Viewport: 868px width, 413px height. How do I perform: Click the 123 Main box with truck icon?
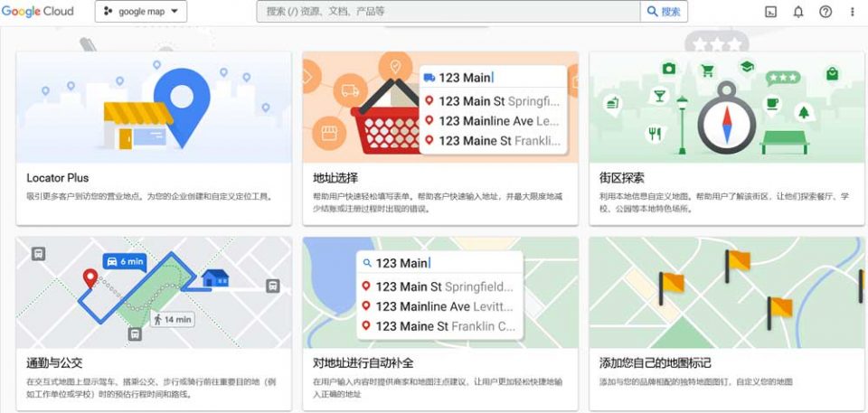tap(494, 78)
